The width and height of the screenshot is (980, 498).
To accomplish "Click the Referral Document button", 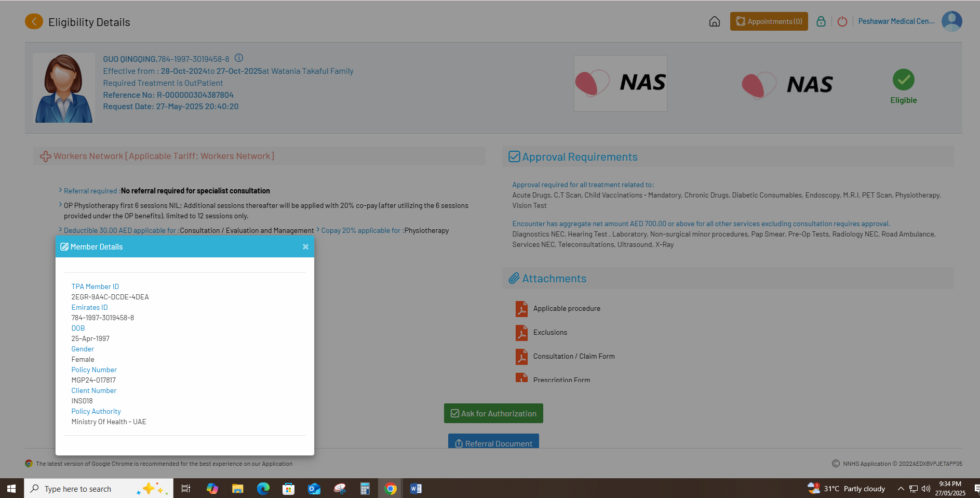I will [493, 441].
